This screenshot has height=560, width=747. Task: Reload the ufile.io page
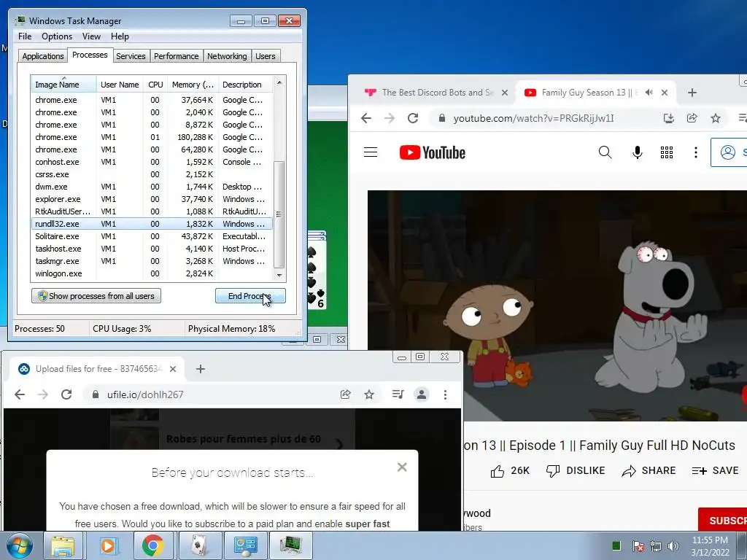(x=66, y=394)
